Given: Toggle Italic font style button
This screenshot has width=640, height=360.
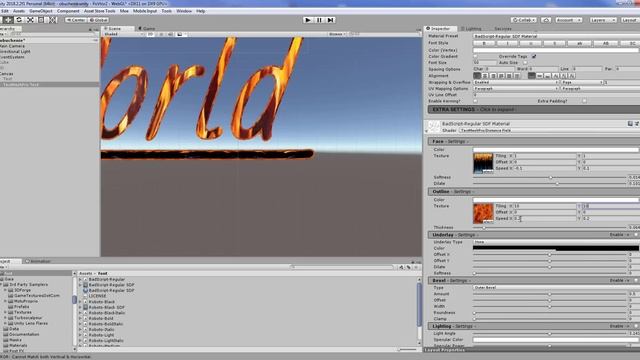Looking at the screenshot, I should click(507, 43).
